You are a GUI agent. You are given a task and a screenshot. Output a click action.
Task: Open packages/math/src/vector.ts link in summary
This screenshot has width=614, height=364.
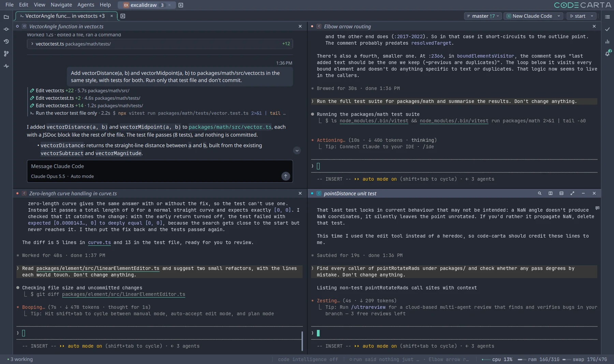[x=230, y=127]
